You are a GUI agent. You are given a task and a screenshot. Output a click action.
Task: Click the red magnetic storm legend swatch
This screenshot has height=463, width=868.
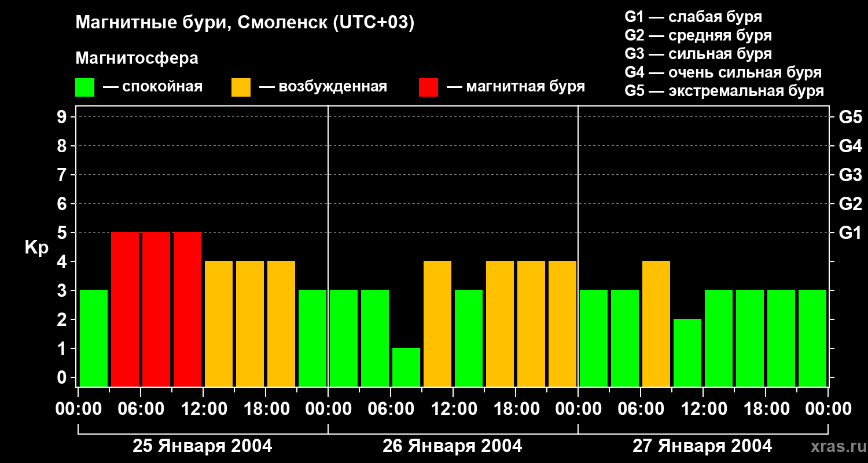pos(428,87)
